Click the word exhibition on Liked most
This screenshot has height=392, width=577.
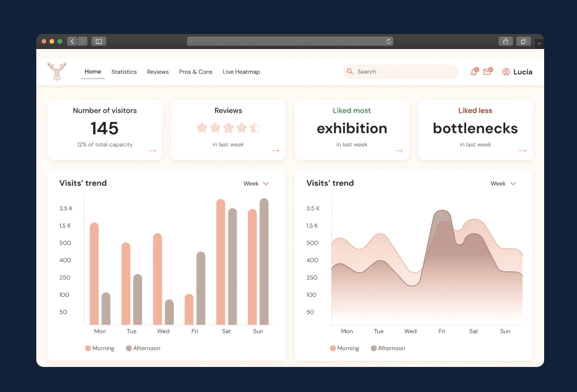click(x=352, y=128)
